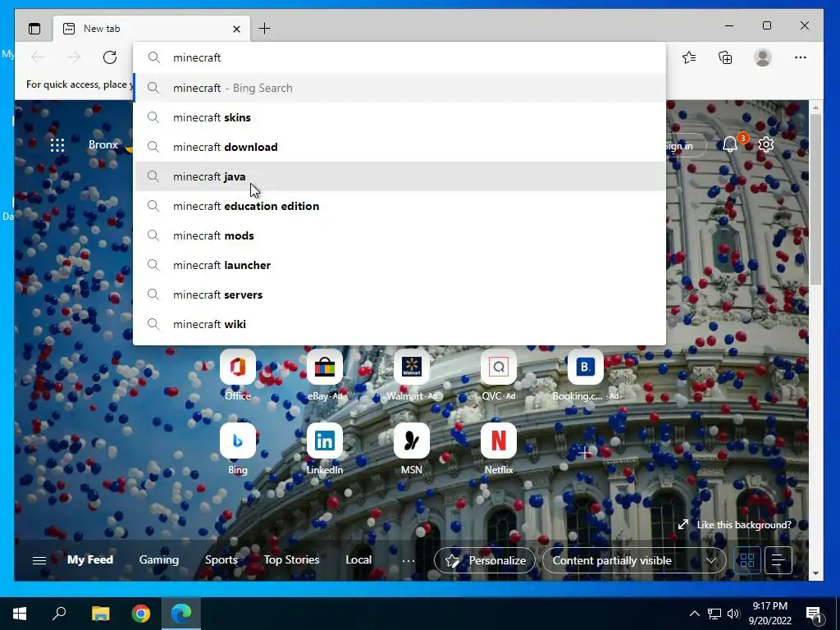Click the Refresh page button
The height and width of the screenshot is (630, 840).
coord(110,57)
